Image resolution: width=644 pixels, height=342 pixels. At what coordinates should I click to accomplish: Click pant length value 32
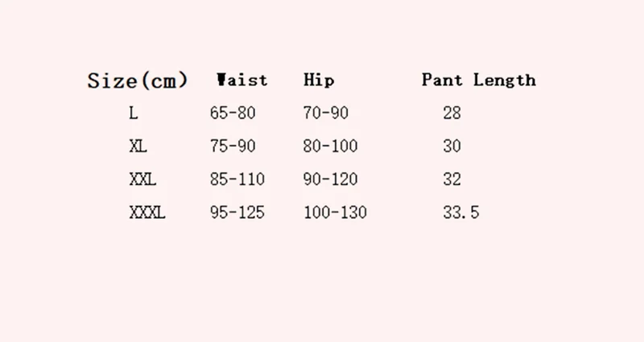click(452, 179)
